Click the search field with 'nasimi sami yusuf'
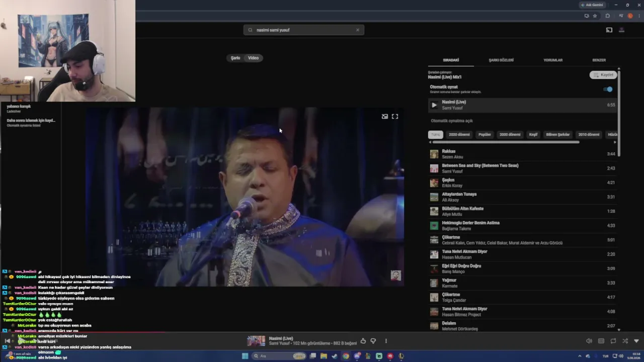 [x=304, y=30]
